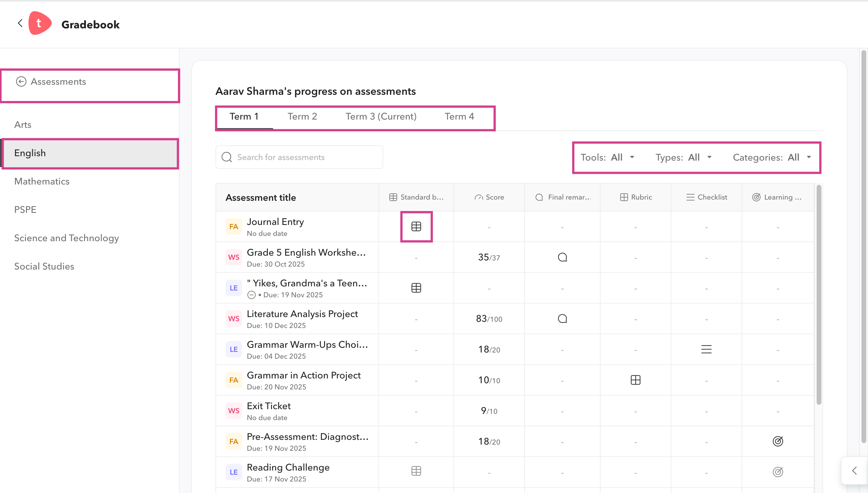Click the WS badge beside Grade 5 English Worksheet
This screenshot has width=868, height=493.
pos(234,257)
